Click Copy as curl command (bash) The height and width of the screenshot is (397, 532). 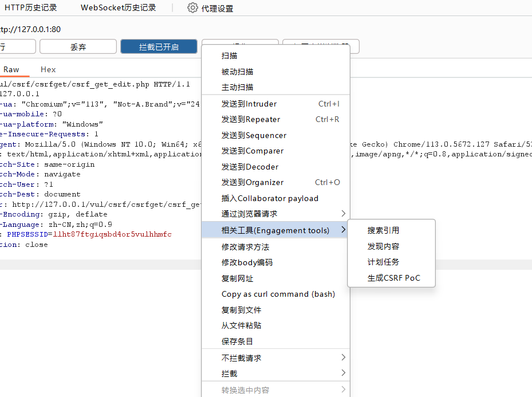278,294
